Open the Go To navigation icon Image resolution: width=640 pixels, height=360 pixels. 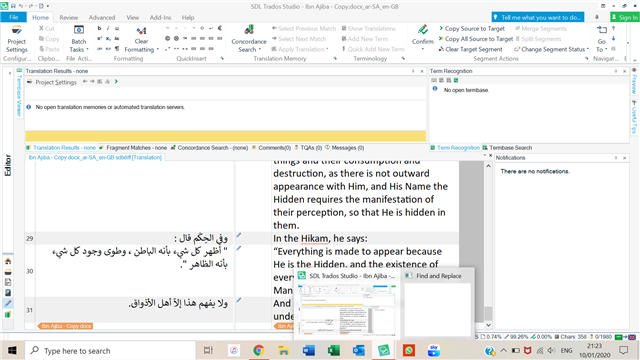602,30
